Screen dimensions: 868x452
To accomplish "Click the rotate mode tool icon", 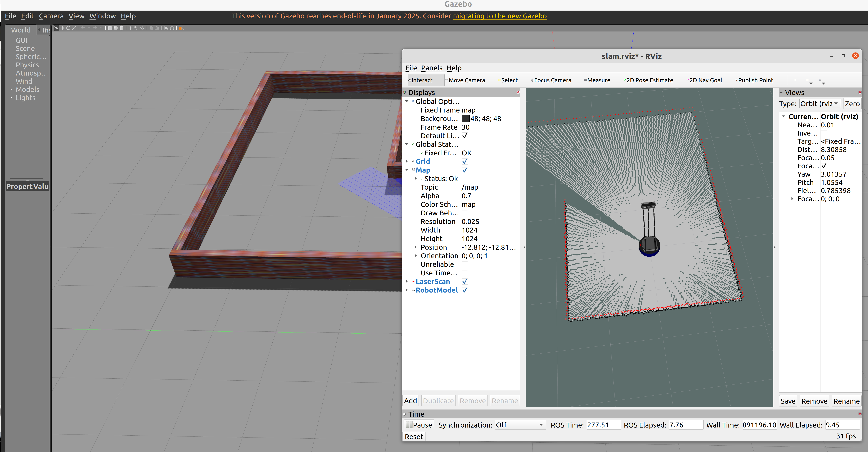I will [x=68, y=28].
